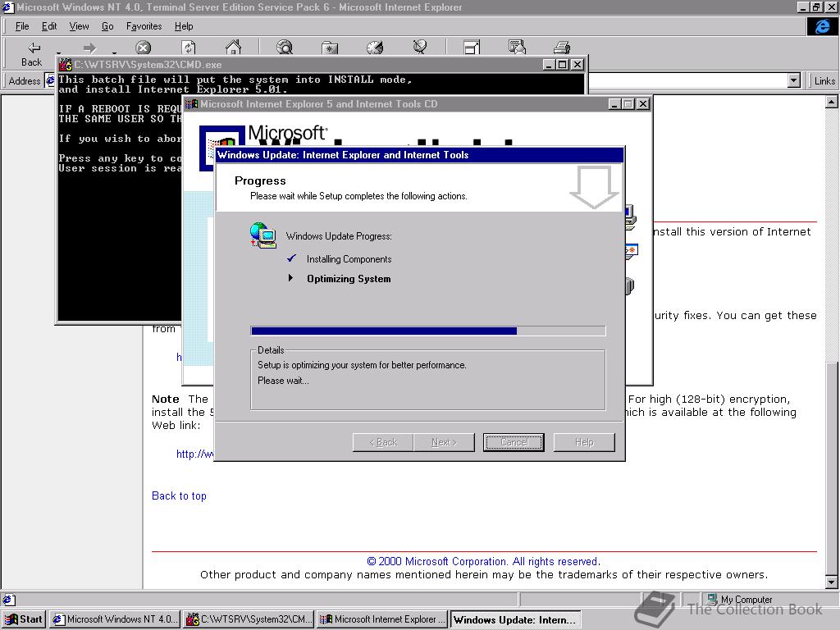
Task: Open the Help menu
Action: click(184, 26)
